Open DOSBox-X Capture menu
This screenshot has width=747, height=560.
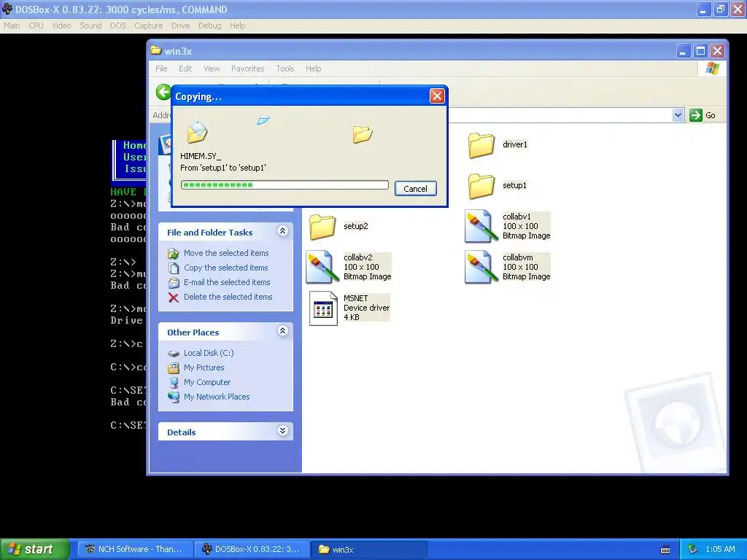pyautogui.click(x=149, y=26)
